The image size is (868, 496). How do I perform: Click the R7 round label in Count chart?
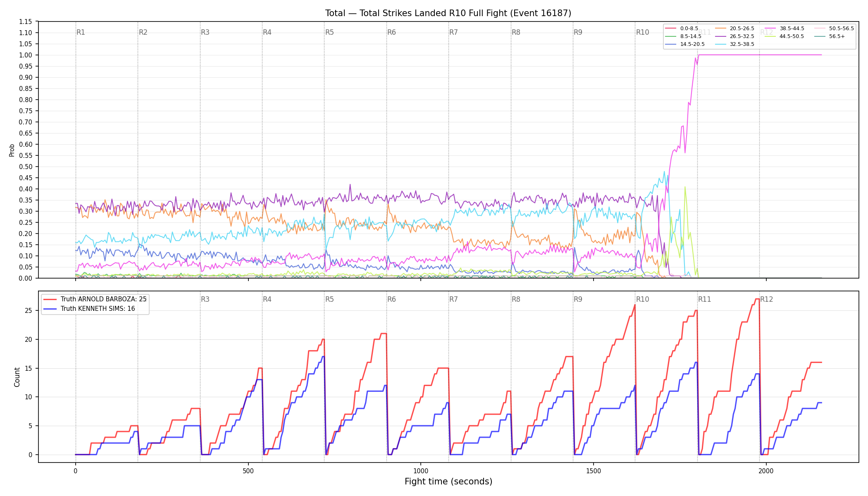pyautogui.click(x=453, y=299)
